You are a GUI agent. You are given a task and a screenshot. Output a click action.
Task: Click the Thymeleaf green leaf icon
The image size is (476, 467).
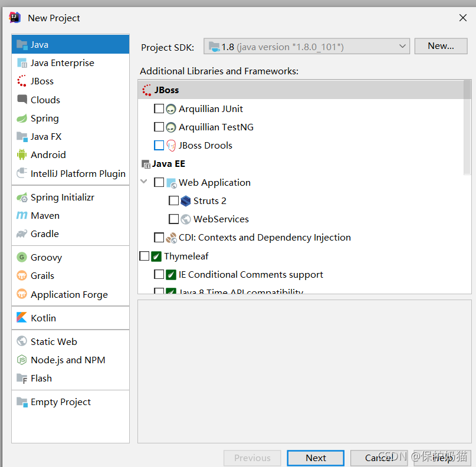pos(156,256)
